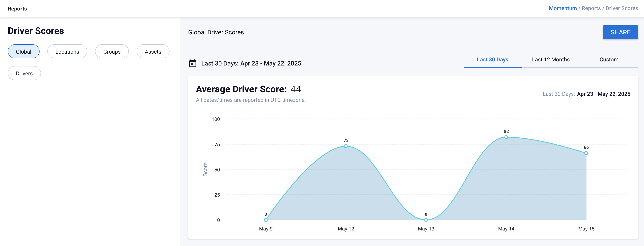Switch to Last 12 Months tab
644x246 pixels.
coord(551,60)
